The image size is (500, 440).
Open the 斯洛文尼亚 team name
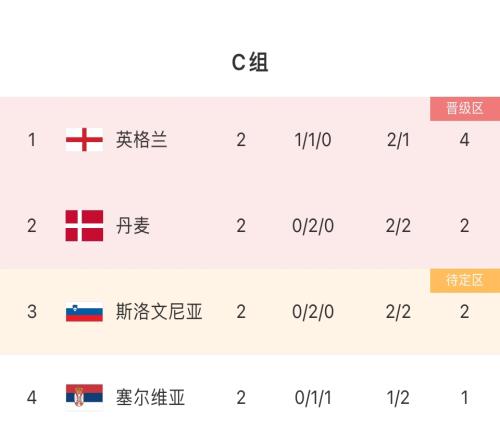159,312
